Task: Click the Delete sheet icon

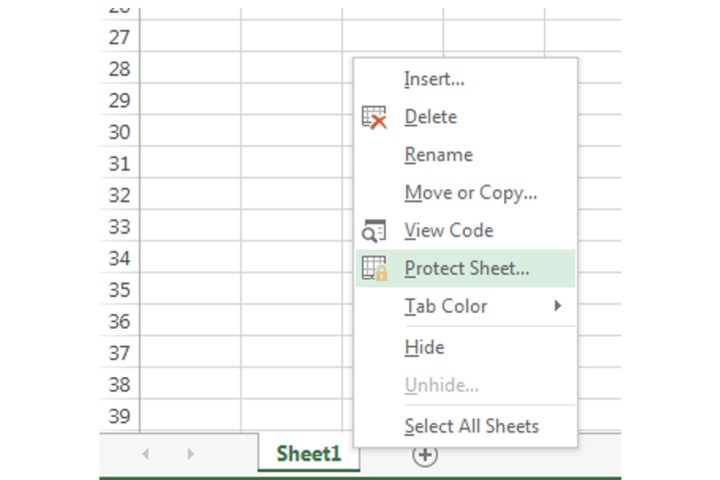Action: (x=374, y=117)
